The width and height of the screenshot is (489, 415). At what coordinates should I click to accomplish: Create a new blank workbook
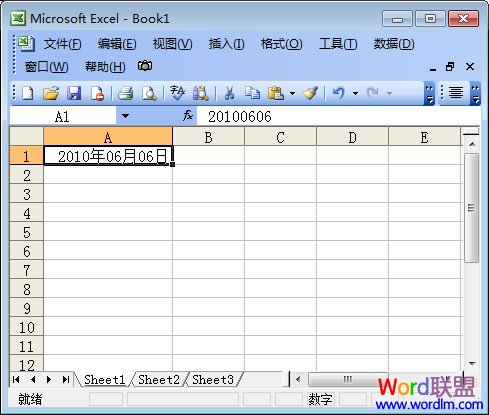tap(27, 93)
